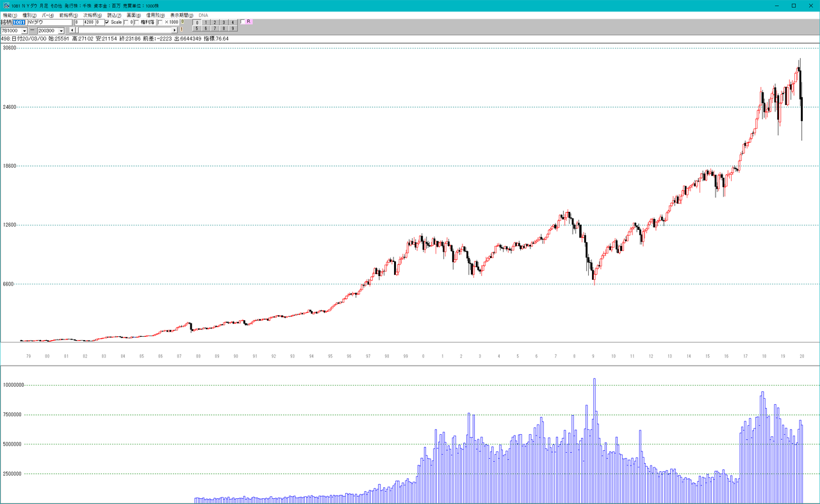This screenshot has height=504, width=820.
Task: Minimize the NYダウ chart window
Action: point(776,5)
